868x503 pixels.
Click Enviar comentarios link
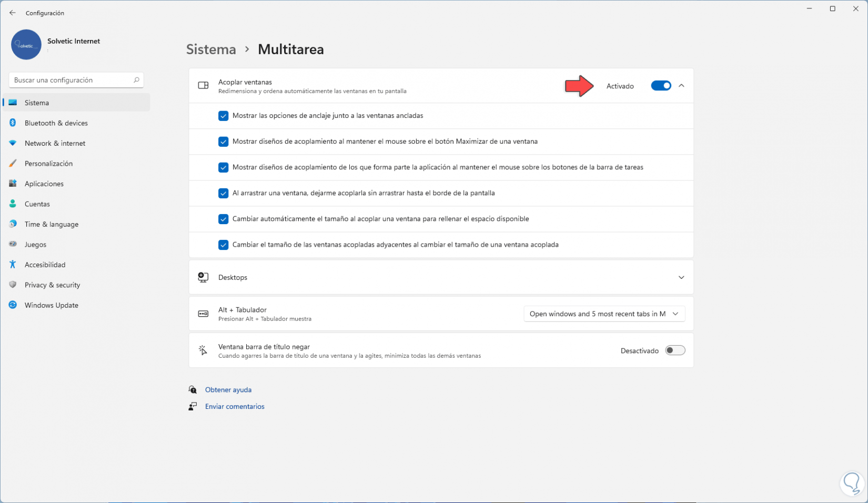235,406
